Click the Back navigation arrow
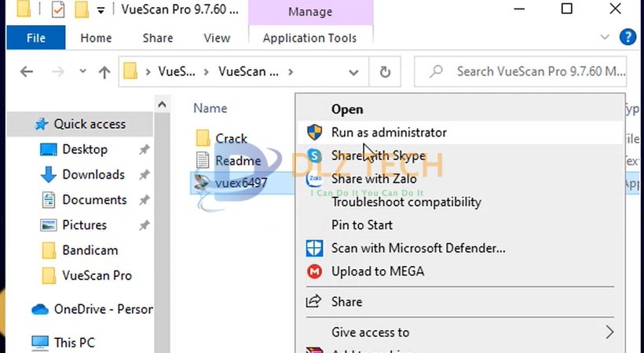The image size is (644, 353). (x=27, y=72)
